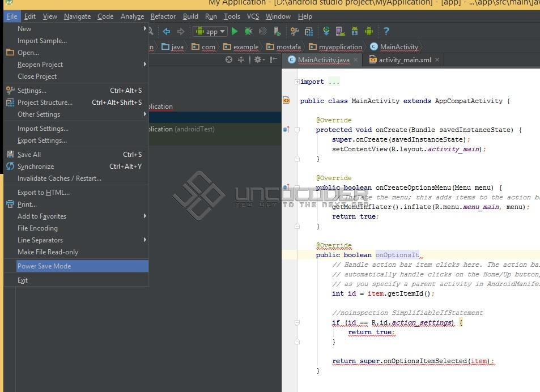This screenshot has width=540, height=392.
Task: Start debugging with the green bug icon
Action: click(x=248, y=31)
